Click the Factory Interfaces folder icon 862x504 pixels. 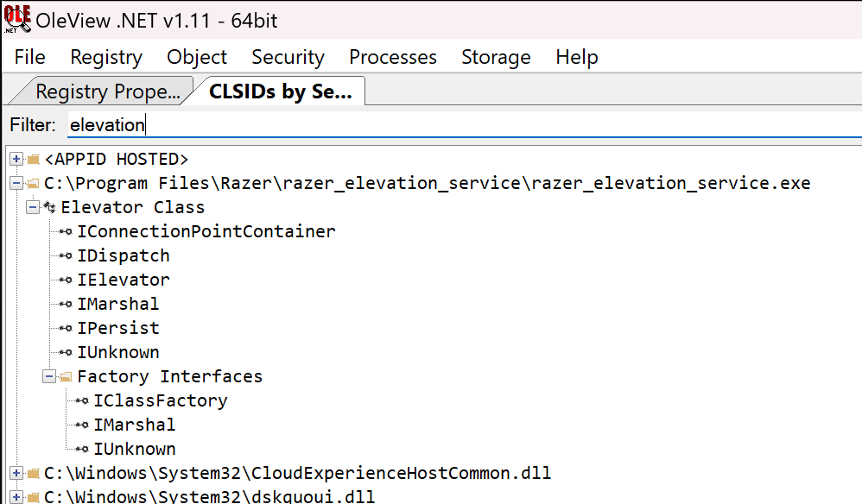(66, 377)
